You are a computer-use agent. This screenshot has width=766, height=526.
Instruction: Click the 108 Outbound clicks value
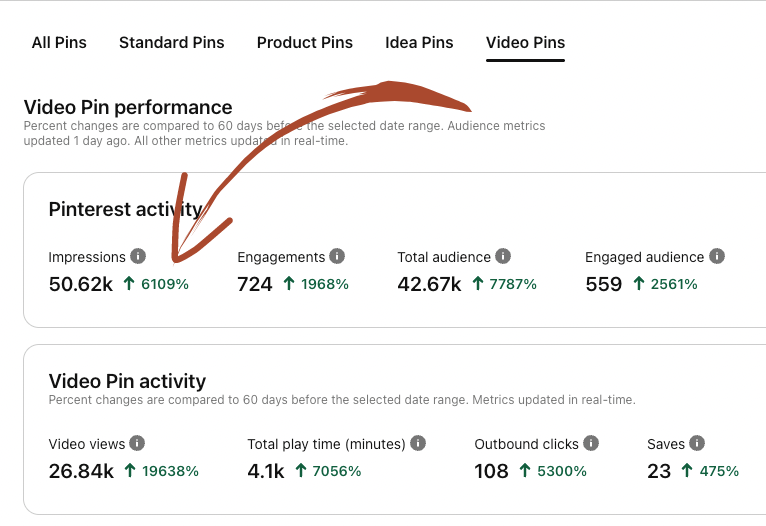click(491, 470)
